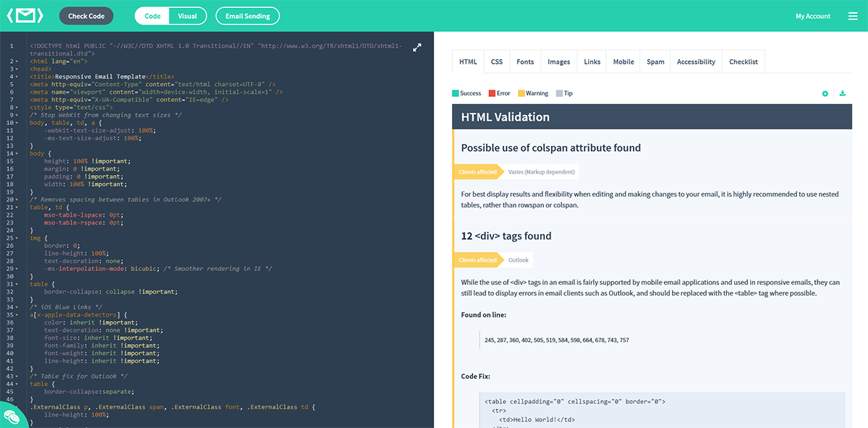Switch to the Spam tab
868x428 pixels.
(x=655, y=61)
